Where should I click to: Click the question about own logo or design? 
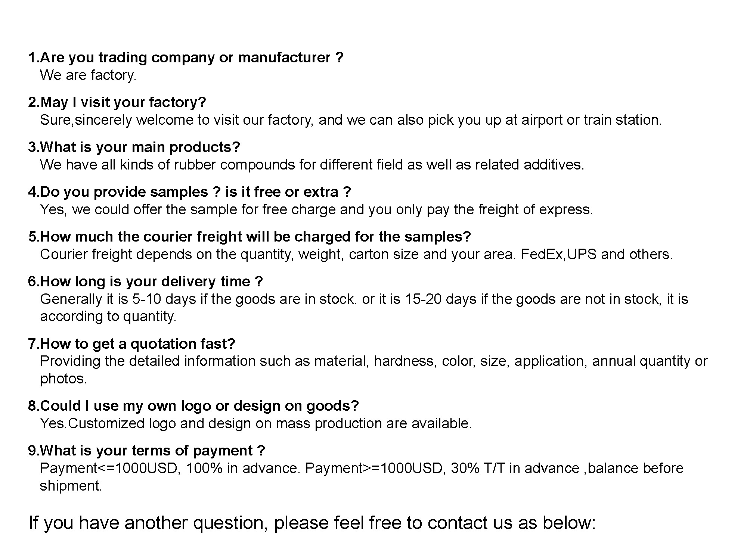[193, 406]
